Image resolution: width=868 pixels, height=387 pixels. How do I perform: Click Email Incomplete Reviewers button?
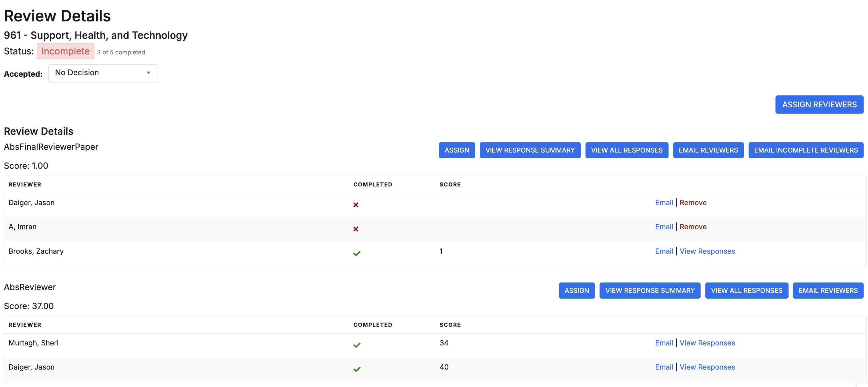pos(806,150)
